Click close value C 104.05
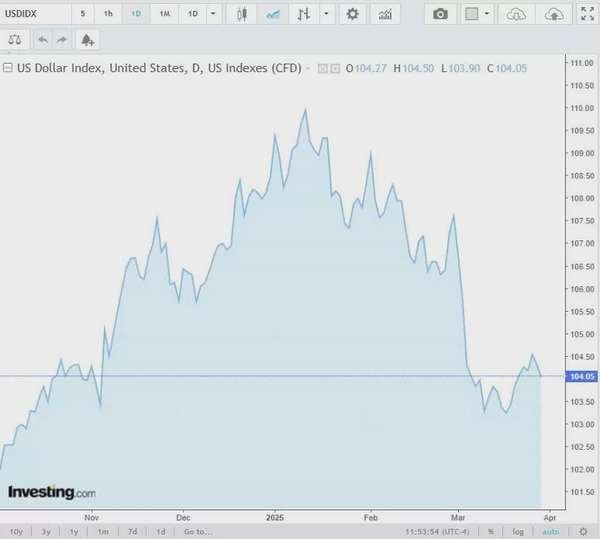Screen dimensions: 600x539 pyautogui.click(x=507, y=68)
